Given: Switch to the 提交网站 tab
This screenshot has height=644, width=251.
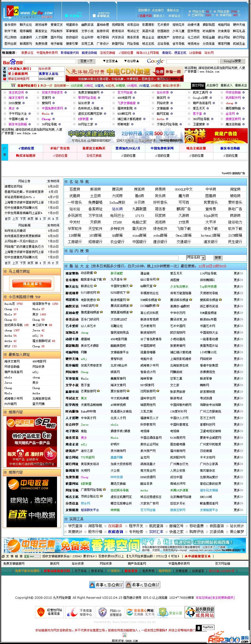Looking at the screenshot, I should pos(198,85).
